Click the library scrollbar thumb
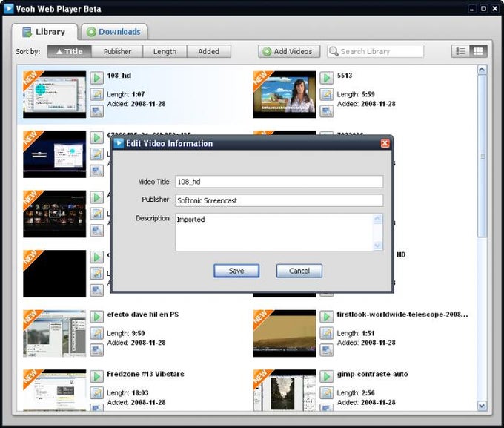The image size is (504, 428). click(x=482, y=156)
